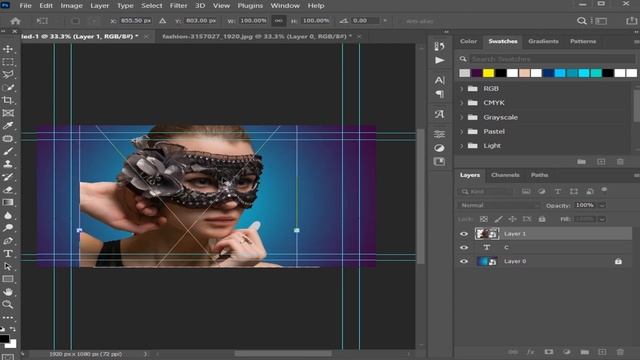The image size is (640, 360).
Task: Create new swatch group folder button
Action: click(x=582, y=162)
